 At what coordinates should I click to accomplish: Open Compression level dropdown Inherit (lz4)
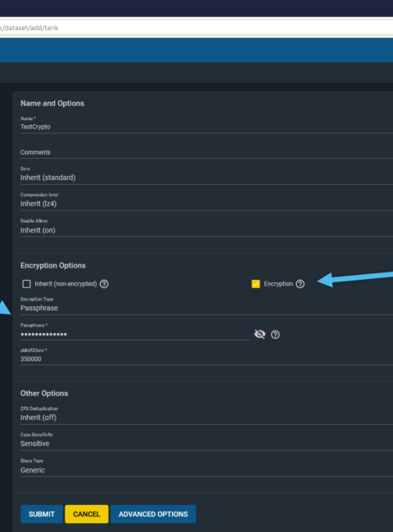tap(206, 204)
